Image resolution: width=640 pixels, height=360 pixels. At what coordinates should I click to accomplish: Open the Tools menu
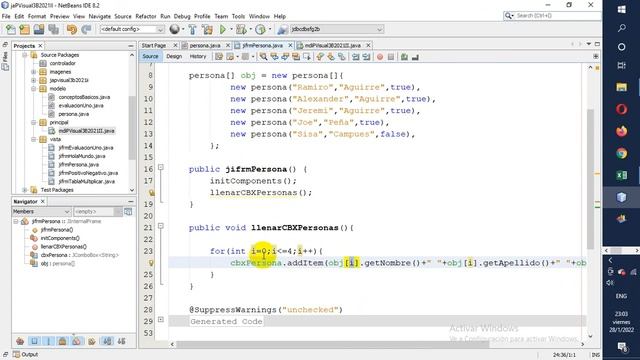[238, 16]
